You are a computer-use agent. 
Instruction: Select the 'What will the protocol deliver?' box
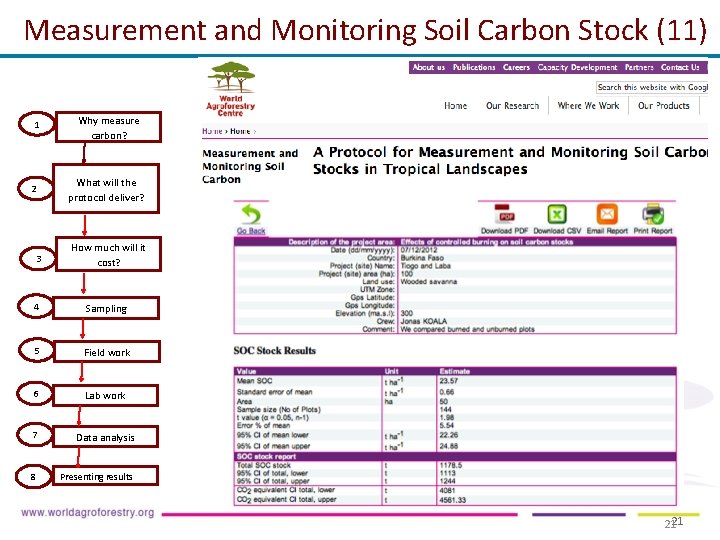tap(106, 189)
